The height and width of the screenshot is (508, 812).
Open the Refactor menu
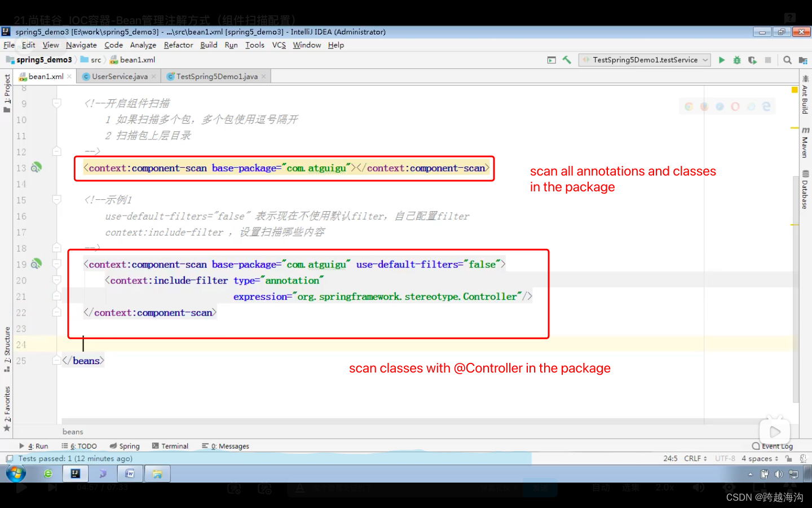point(178,45)
